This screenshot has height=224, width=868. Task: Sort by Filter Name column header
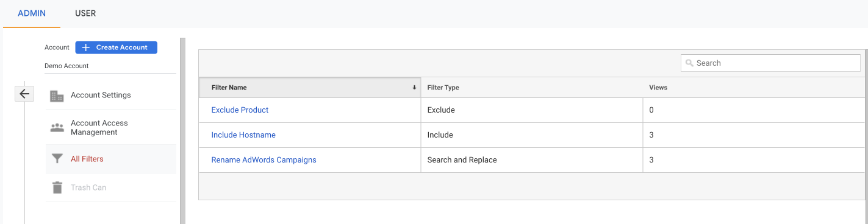point(310,88)
